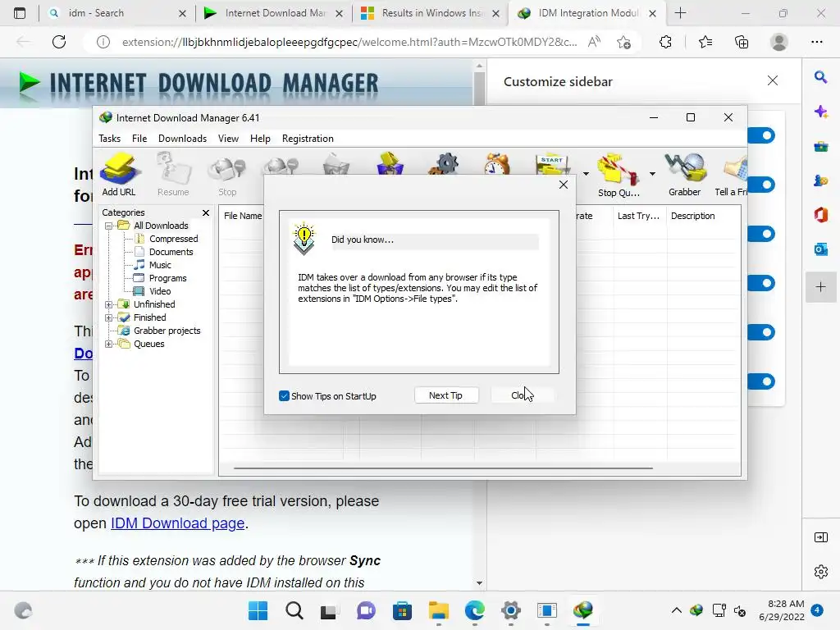The image size is (840, 630).
Task: Open the Games icon in Edge sidebar
Action: [820, 180]
